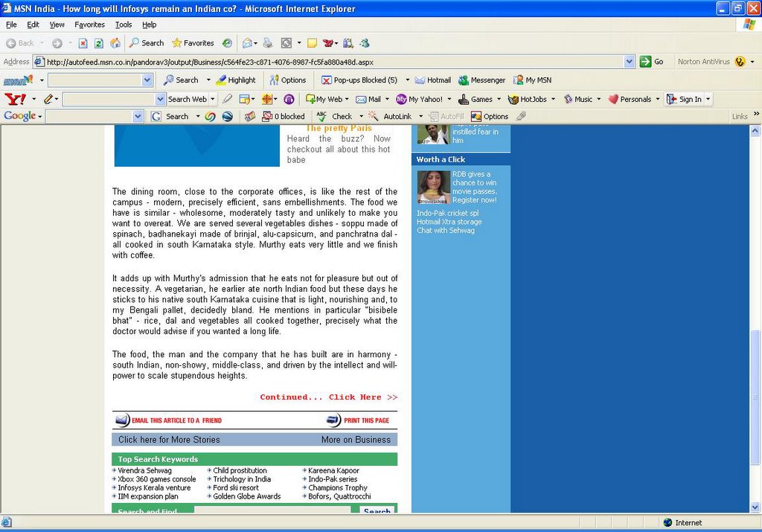Image resolution: width=762 pixels, height=532 pixels.
Task: Refresh the page with the Refresh icon
Action: coord(99,43)
